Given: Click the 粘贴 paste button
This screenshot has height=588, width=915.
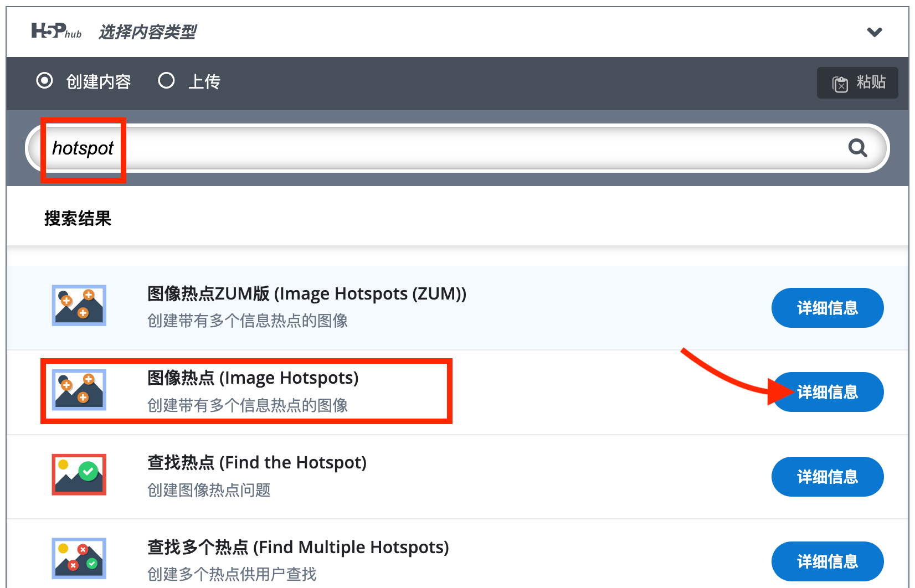Looking at the screenshot, I should [857, 83].
